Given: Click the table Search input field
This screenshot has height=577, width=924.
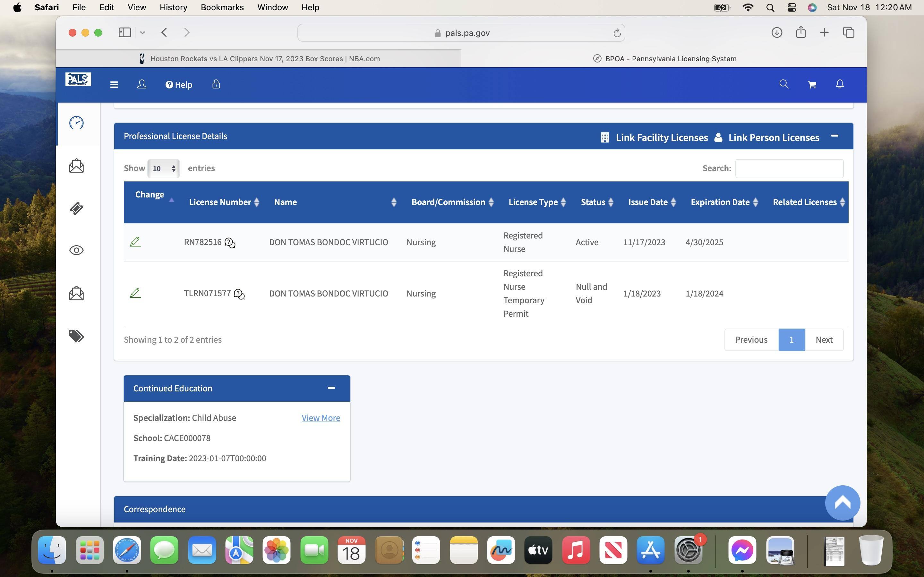Looking at the screenshot, I should coord(789,169).
